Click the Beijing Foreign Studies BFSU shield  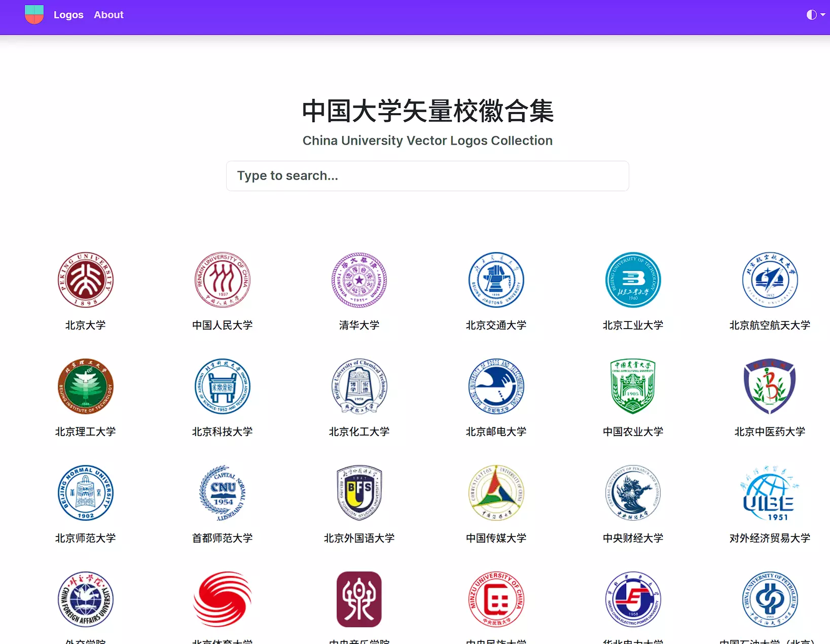point(359,493)
